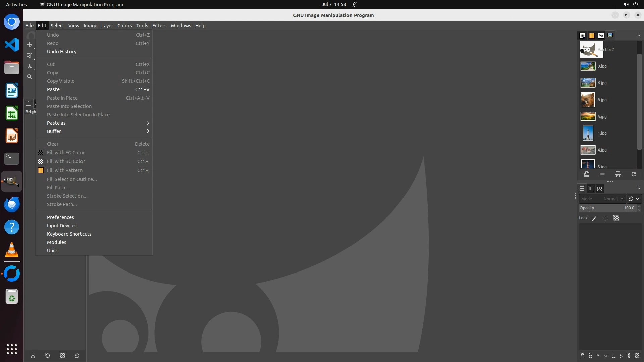The width and height of the screenshot is (644, 362).
Task: Switch to the Paths tab icon
Action: pyautogui.click(x=599, y=189)
